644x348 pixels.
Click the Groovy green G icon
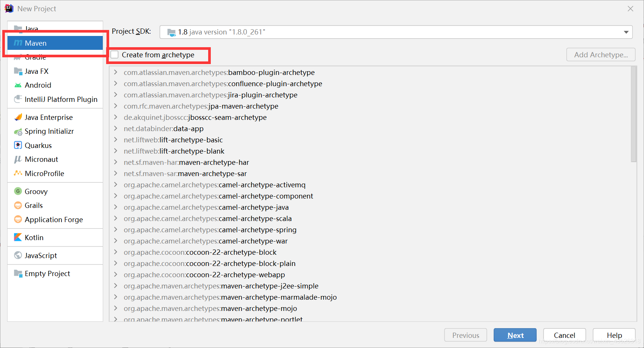[18, 191]
